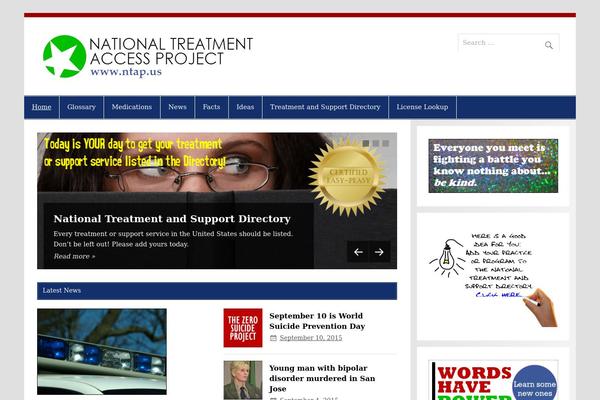Image resolution: width=600 pixels, height=400 pixels.
Task: Click the National Treatment Access Project title
Action: (171, 51)
